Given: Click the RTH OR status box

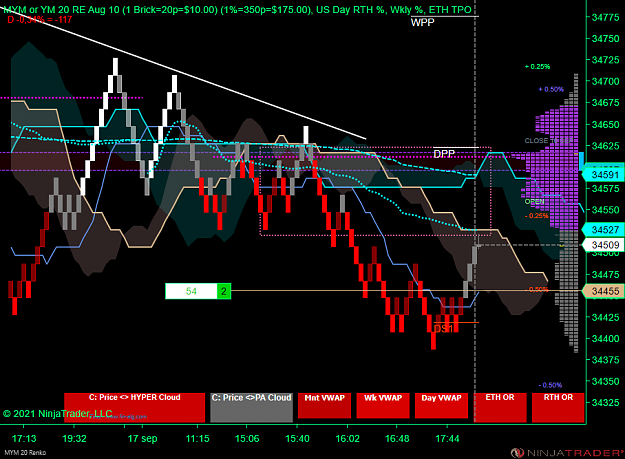Looking at the screenshot, I should [x=558, y=407].
